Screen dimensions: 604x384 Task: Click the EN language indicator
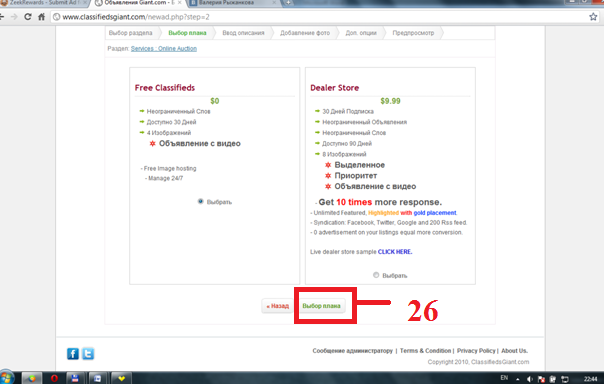click(x=504, y=378)
